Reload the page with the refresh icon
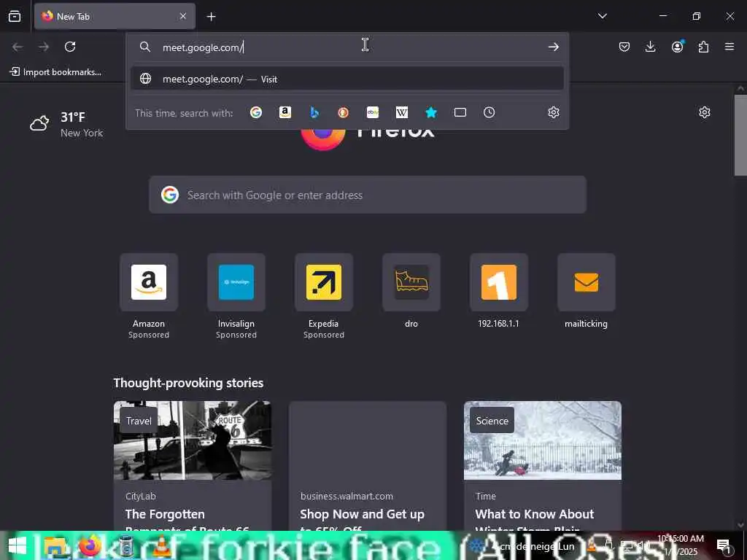The height and width of the screenshot is (560, 747). click(70, 47)
